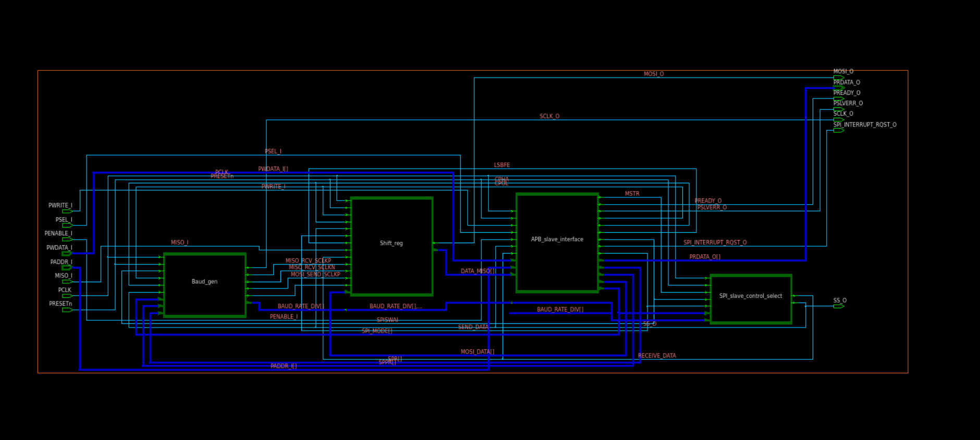Click the BAUD_RATE_DIV[],... bus label
980x440 pixels.
pos(396,306)
